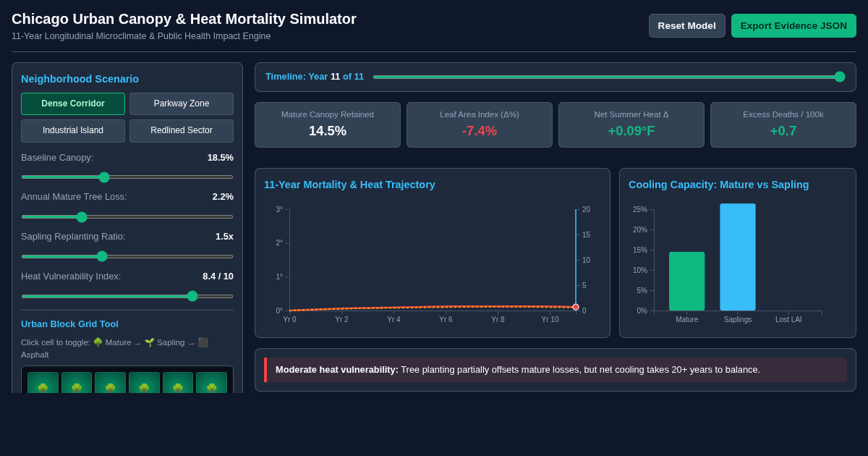Pick the Redlined Sector scenario
The width and height of the screenshot is (868, 456).
(182, 130)
